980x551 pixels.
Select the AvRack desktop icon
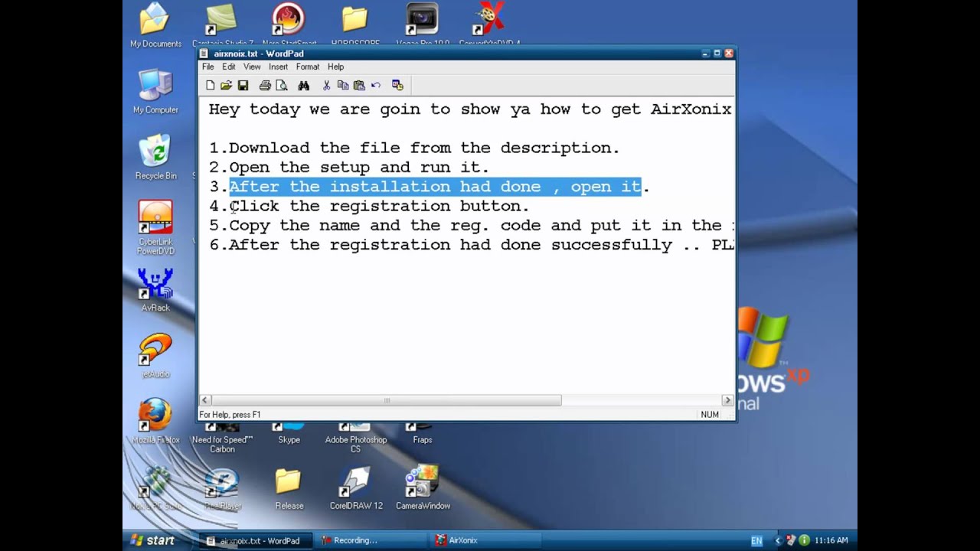155,290
